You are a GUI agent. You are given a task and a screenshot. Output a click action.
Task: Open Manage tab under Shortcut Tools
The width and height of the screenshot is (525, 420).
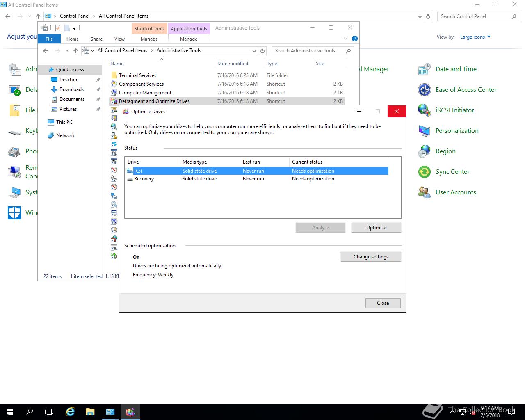tap(149, 39)
